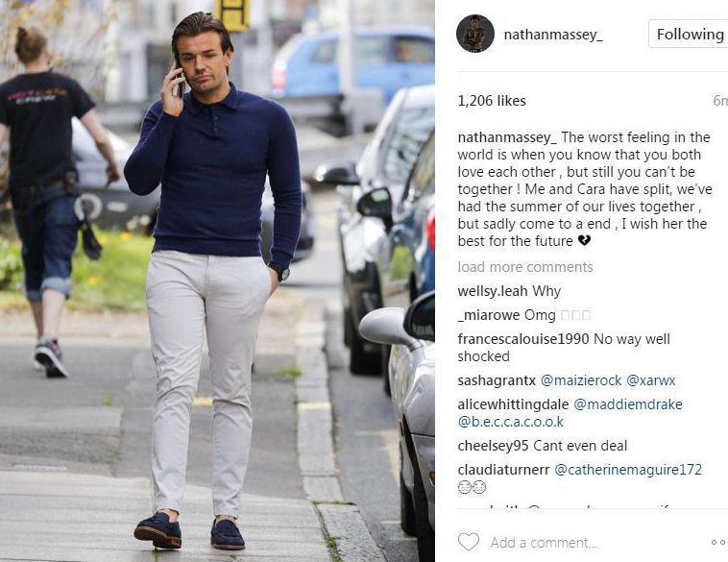Open claudiaturnerr commenter profile
Image resolution: width=728 pixels, height=562 pixels.
coord(503,470)
